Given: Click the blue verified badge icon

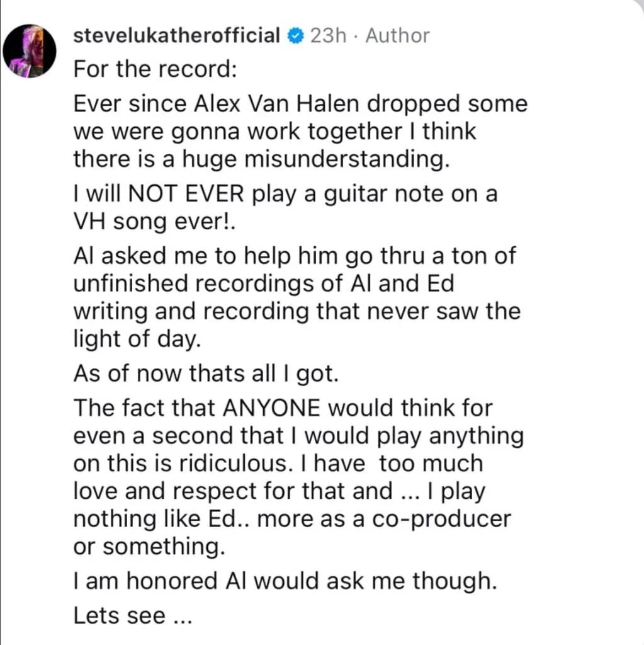Looking at the screenshot, I should [x=295, y=37].
